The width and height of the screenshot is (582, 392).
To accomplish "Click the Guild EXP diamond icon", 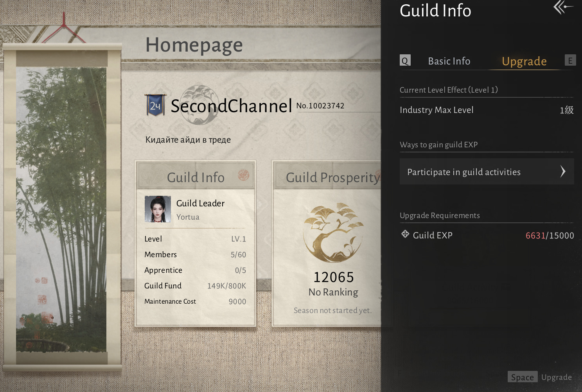I will pyautogui.click(x=405, y=234).
